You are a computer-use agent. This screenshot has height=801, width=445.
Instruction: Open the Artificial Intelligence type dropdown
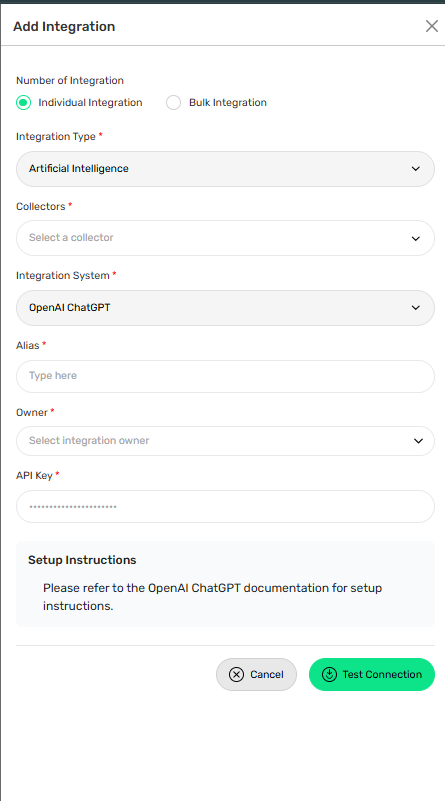tap(225, 169)
